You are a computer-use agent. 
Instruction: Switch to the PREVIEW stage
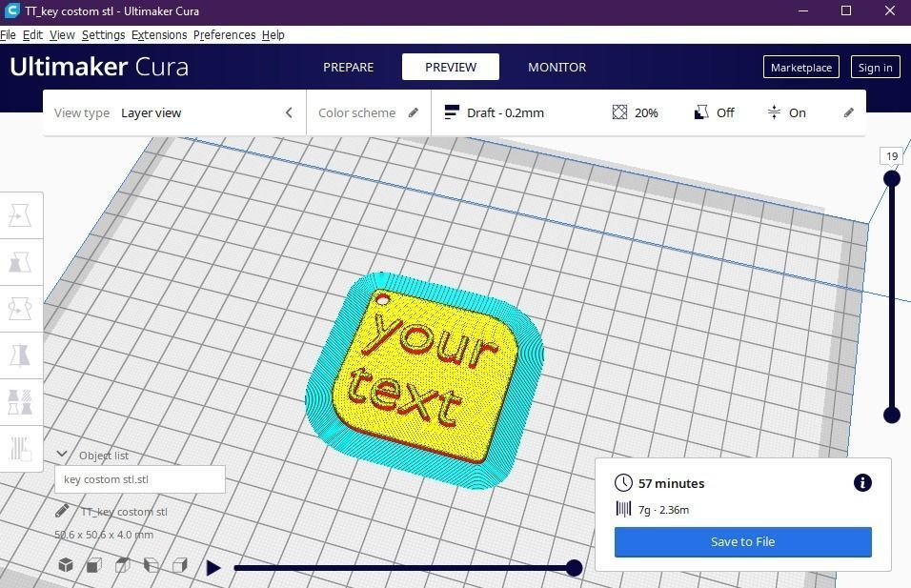pyautogui.click(x=451, y=67)
